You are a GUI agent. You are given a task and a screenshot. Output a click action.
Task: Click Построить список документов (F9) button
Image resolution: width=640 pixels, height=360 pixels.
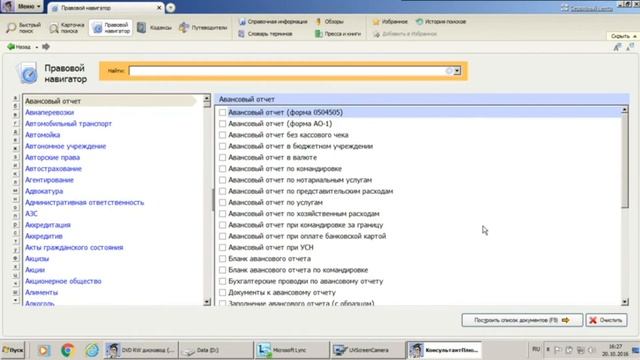[522, 320]
